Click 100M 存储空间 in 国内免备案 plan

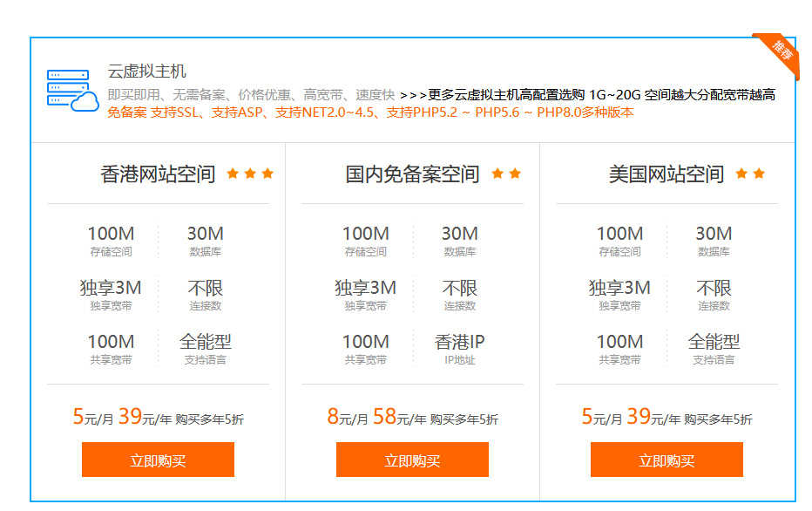point(366,241)
